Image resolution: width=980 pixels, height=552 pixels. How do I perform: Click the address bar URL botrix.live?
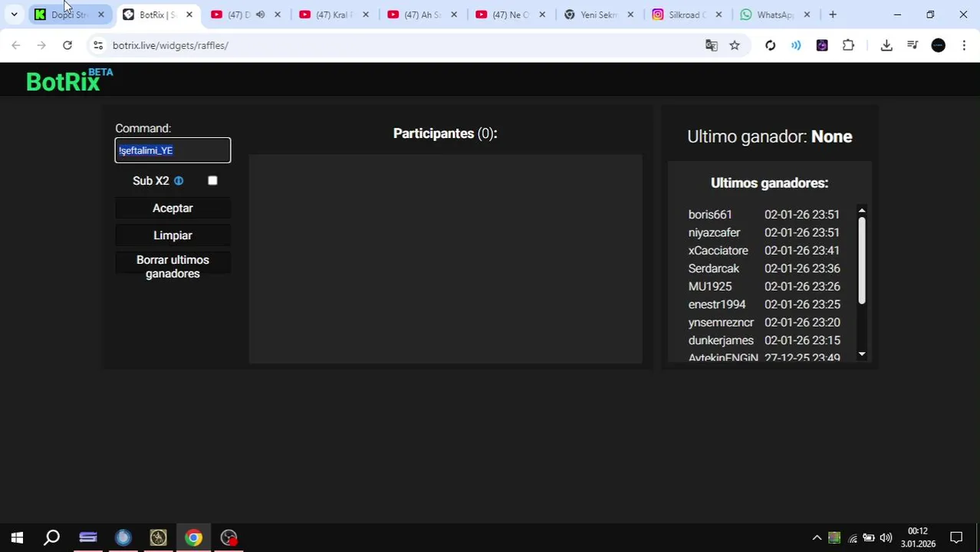(x=170, y=45)
